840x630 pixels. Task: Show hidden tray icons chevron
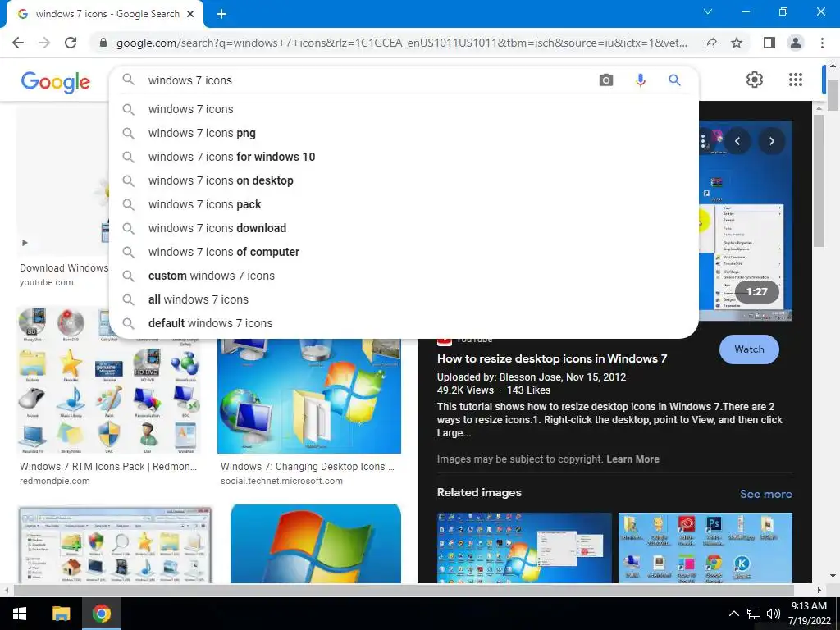tap(734, 614)
